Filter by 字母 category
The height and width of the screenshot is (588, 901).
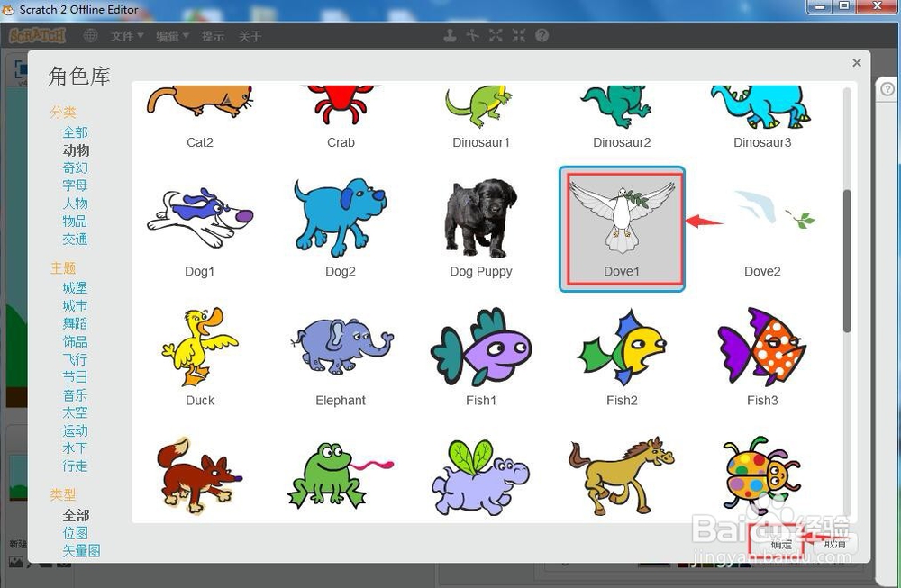[x=76, y=186]
